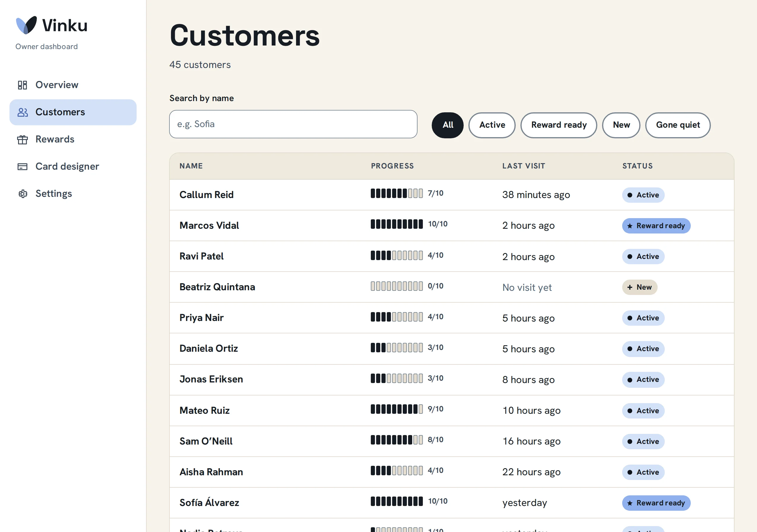Click the "10 hours ago" last visit
Screen dimensions: 757x532
tap(531, 411)
